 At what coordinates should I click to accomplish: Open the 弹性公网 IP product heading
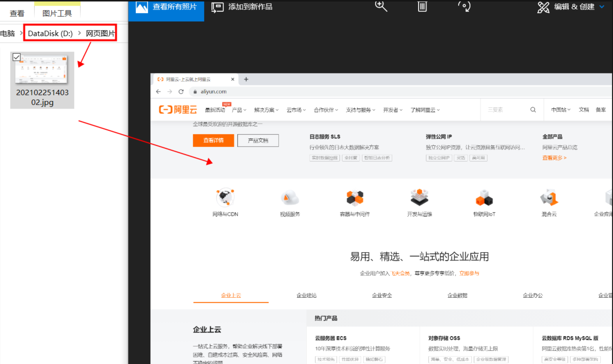(439, 137)
